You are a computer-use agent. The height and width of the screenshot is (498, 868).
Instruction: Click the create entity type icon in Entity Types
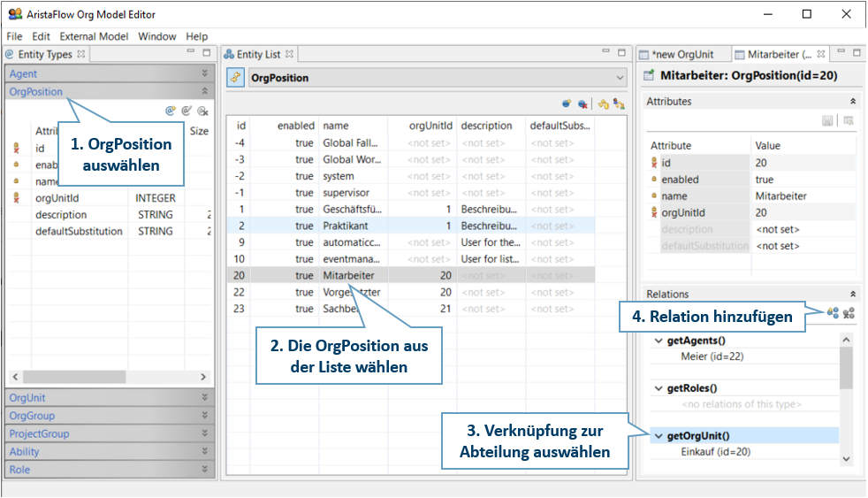click(171, 111)
